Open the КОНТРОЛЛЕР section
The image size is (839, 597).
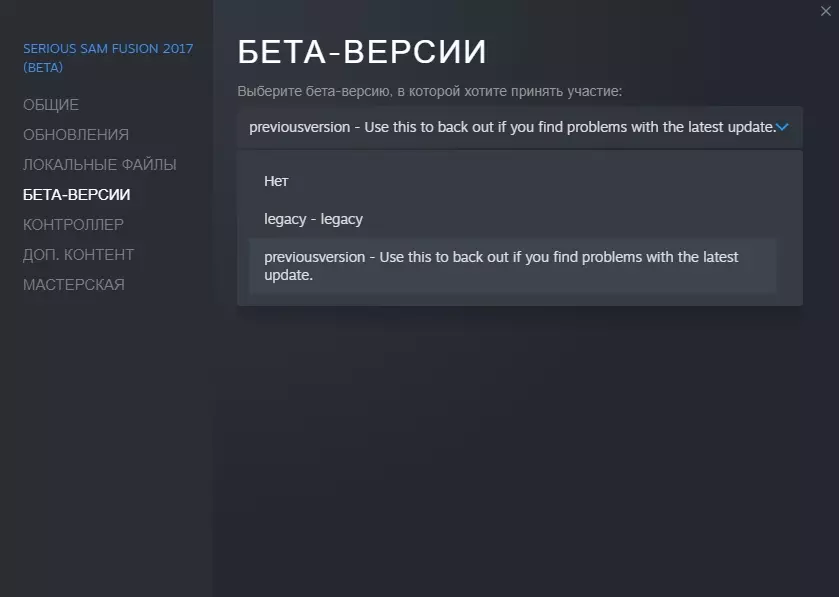pyautogui.click(x=74, y=225)
